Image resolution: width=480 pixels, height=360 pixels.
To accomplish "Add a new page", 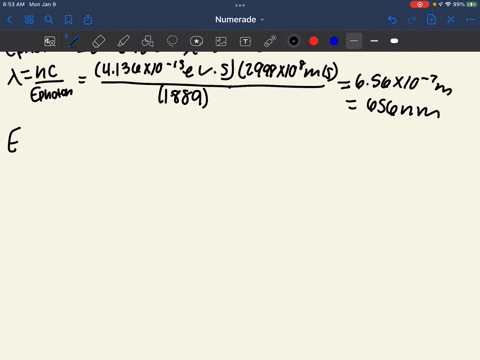I will point(431,20).
